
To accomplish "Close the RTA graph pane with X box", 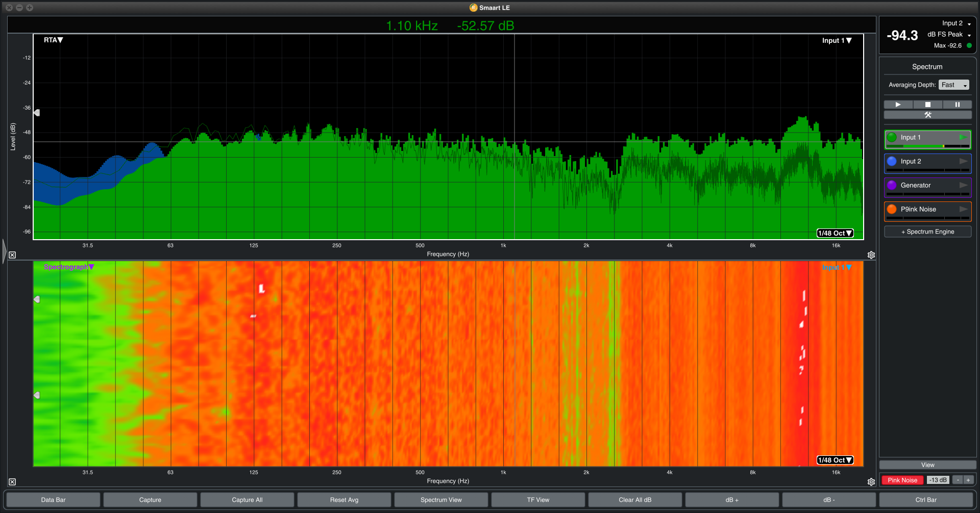I will click(12, 255).
